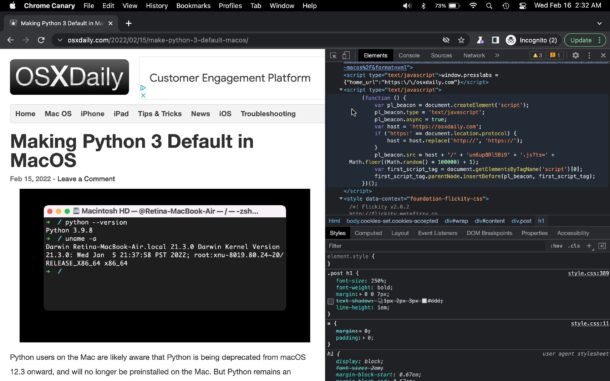Open DevTools settings gear
Viewport: 610px width, 381px height.
pos(575,56)
